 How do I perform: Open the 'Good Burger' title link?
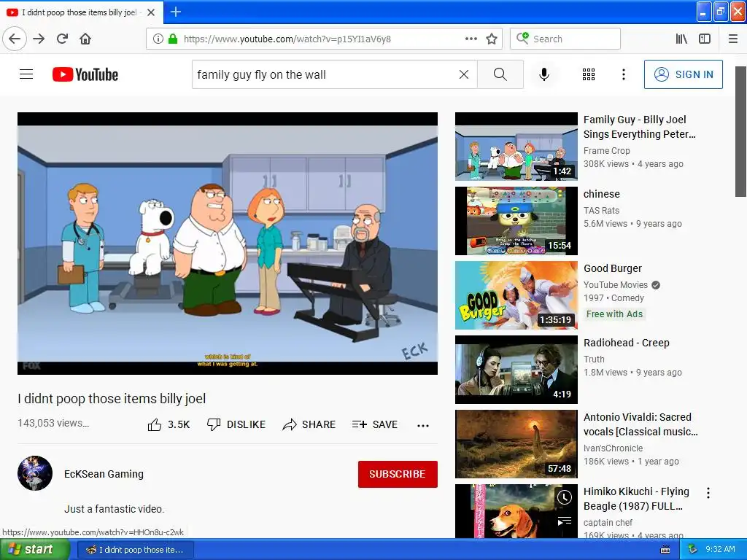(613, 268)
